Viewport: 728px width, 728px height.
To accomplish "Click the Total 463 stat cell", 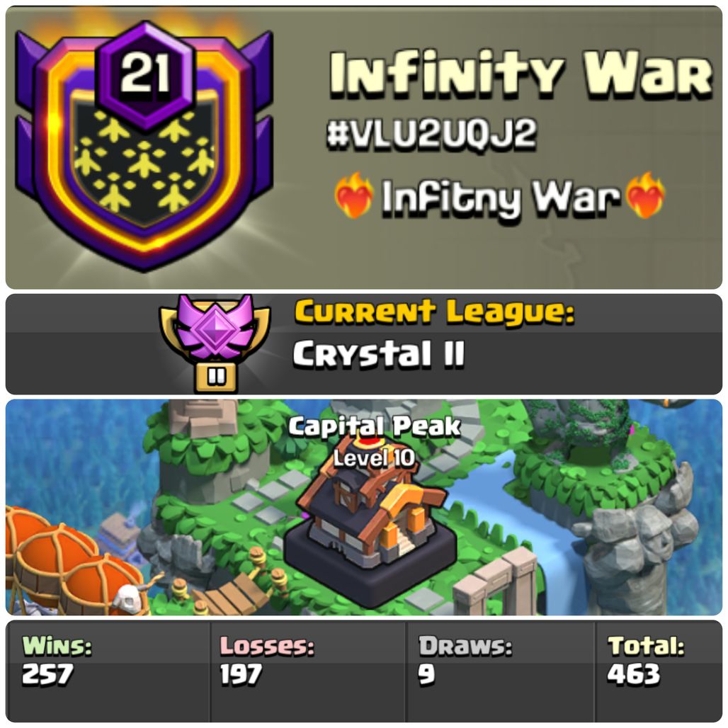I will (x=659, y=671).
